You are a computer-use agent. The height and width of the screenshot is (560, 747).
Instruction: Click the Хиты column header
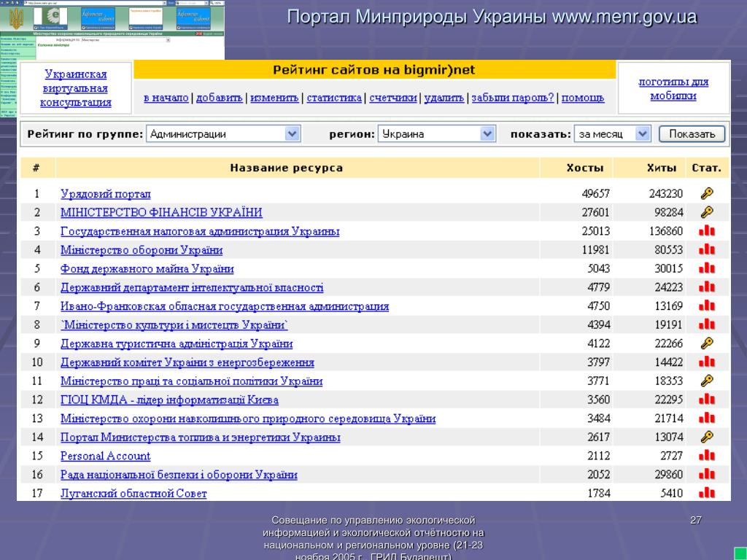click(x=661, y=168)
